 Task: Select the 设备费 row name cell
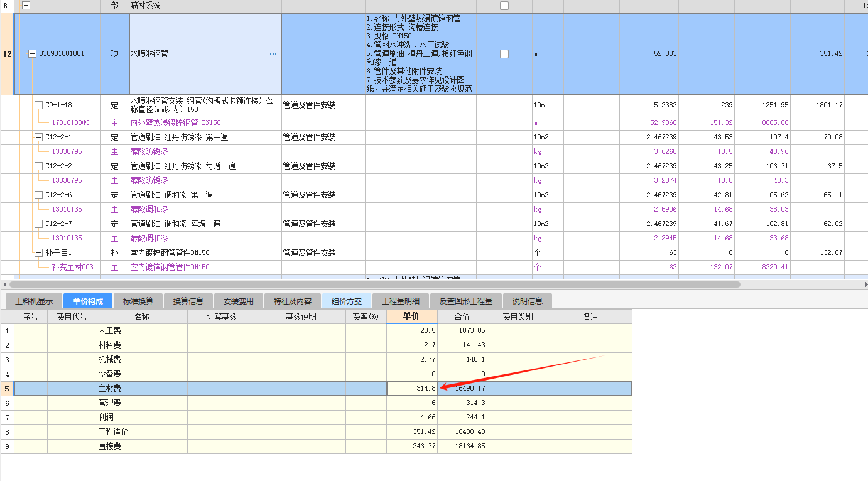142,374
